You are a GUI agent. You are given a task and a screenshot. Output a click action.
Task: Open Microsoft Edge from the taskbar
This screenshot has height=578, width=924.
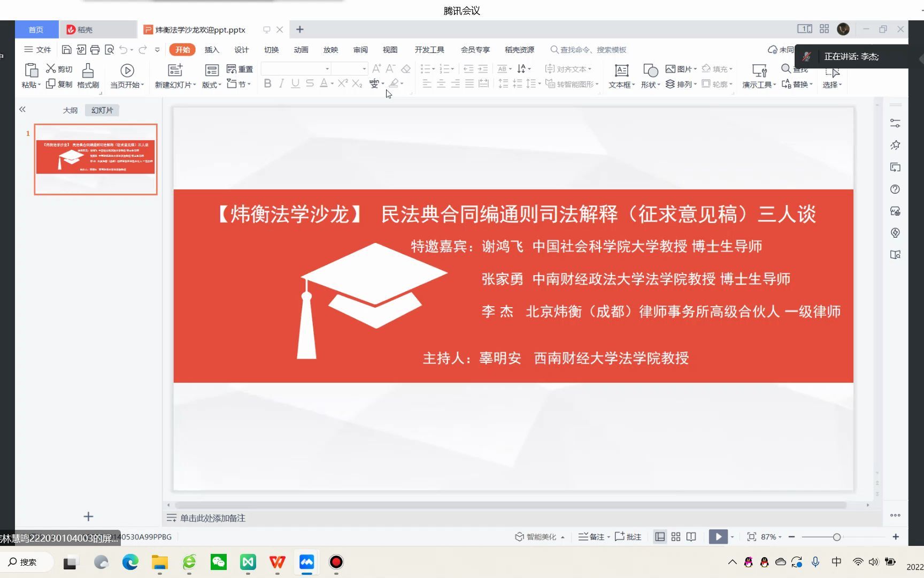130,562
